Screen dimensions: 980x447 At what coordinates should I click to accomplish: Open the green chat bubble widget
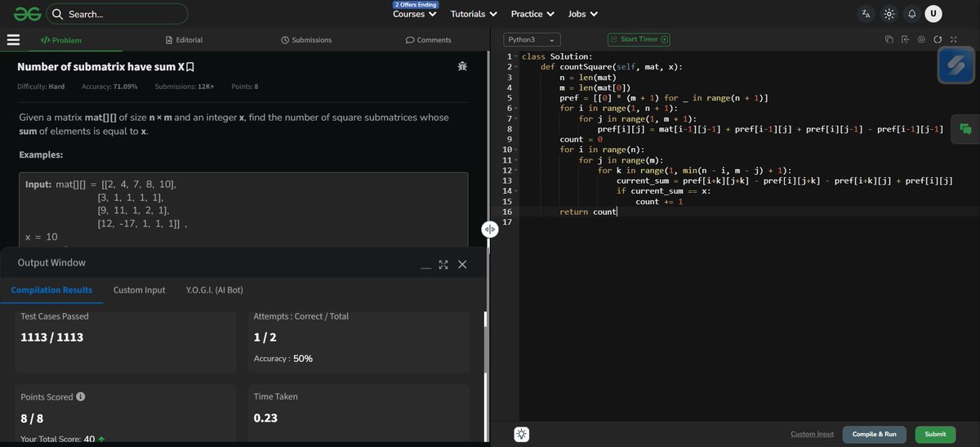click(x=965, y=128)
